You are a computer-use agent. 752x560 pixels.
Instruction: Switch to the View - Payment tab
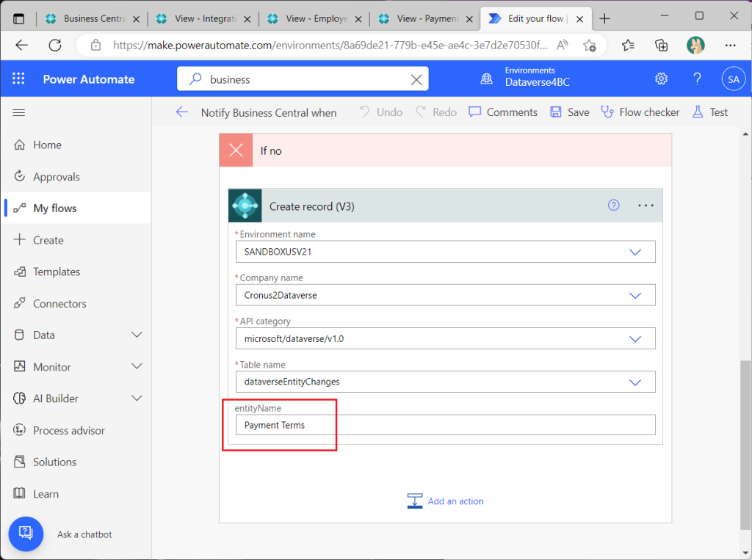coord(425,18)
